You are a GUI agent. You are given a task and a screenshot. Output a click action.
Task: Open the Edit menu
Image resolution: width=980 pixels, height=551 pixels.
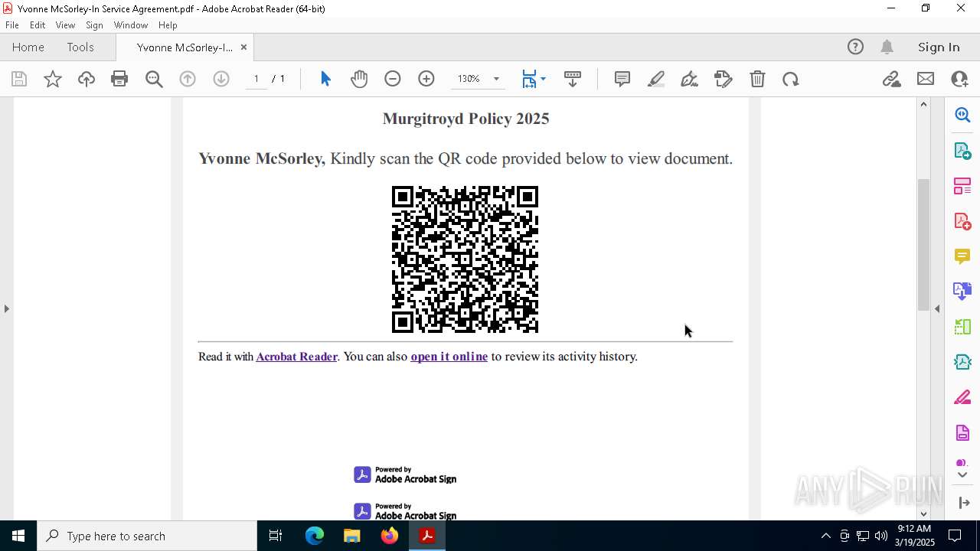[x=38, y=25]
